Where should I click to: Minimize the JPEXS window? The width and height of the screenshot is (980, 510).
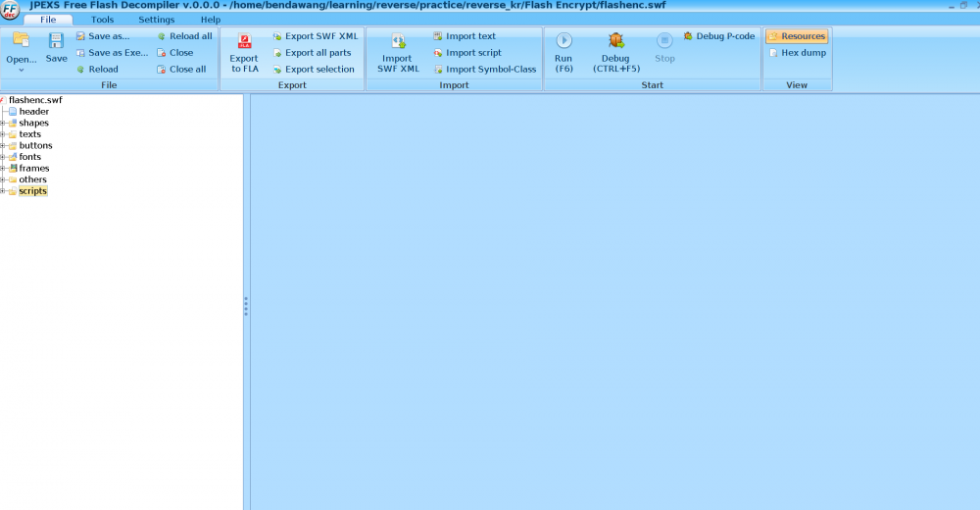[x=952, y=6]
